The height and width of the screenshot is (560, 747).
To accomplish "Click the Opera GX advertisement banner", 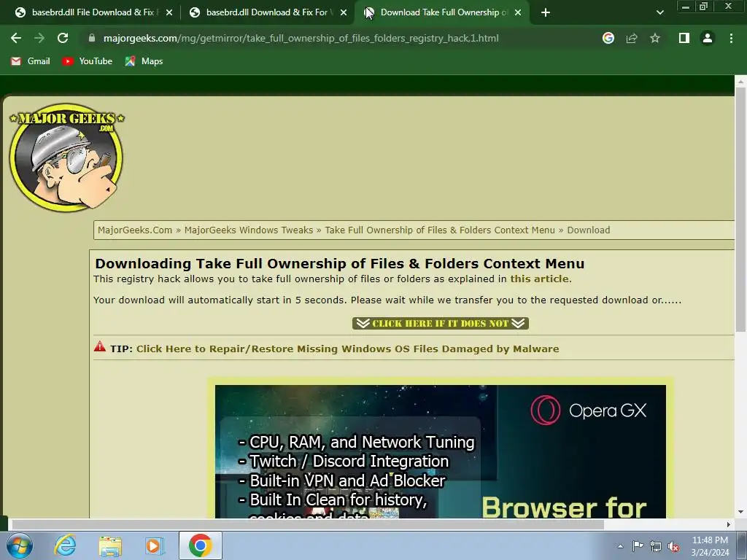I will pos(440,451).
